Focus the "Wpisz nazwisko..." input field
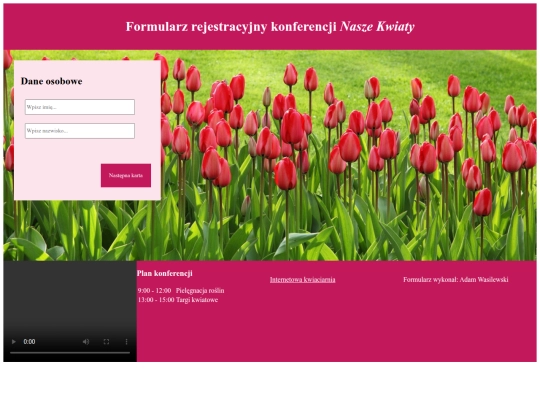This screenshot has width=540, height=405. pyautogui.click(x=80, y=131)
